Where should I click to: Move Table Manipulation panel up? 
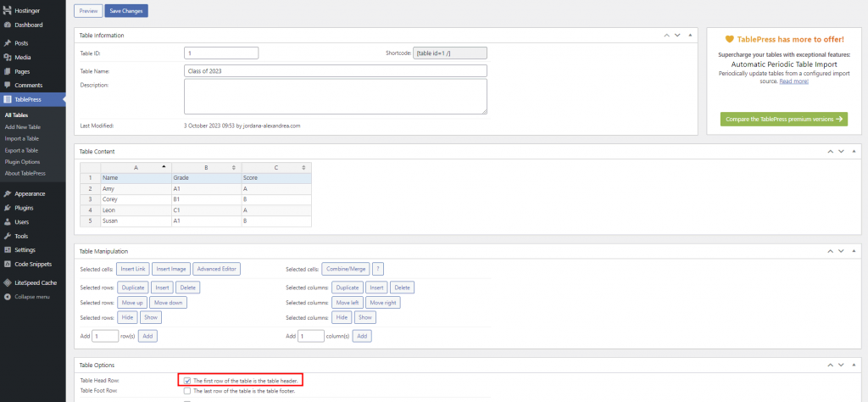point(831,251)
